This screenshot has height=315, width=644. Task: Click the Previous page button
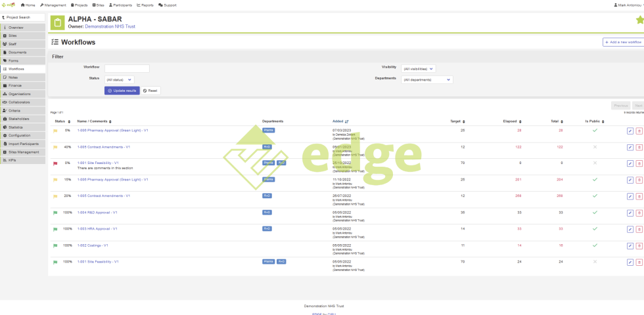tap(620, 106)
